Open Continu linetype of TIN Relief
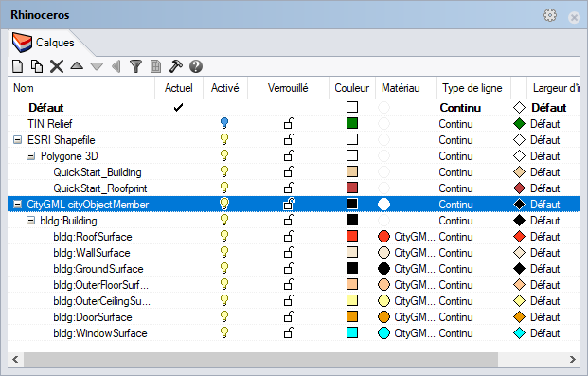The height and width of the screenshot is (376, 588). click(x=455, y=124)
